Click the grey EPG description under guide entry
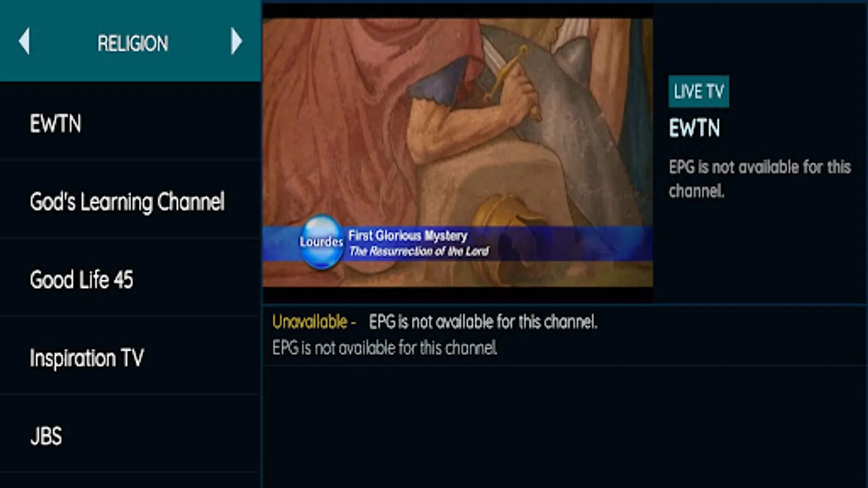 point(385,348)
